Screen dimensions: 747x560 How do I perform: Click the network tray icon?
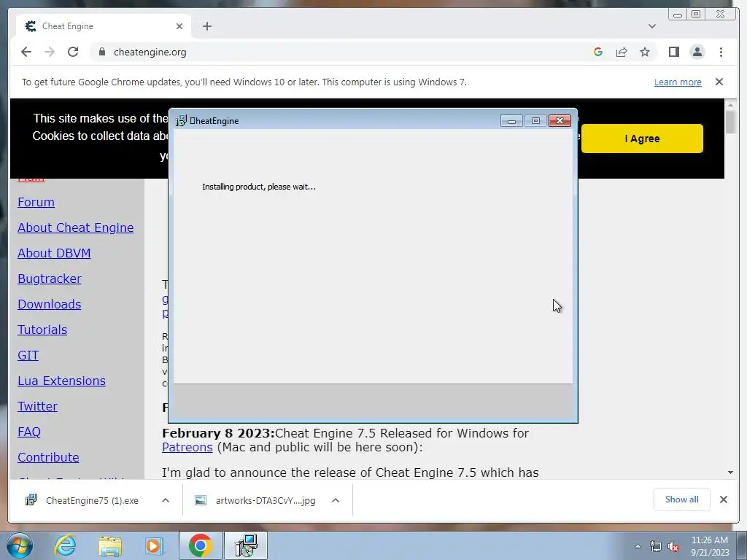click(656, 547)
